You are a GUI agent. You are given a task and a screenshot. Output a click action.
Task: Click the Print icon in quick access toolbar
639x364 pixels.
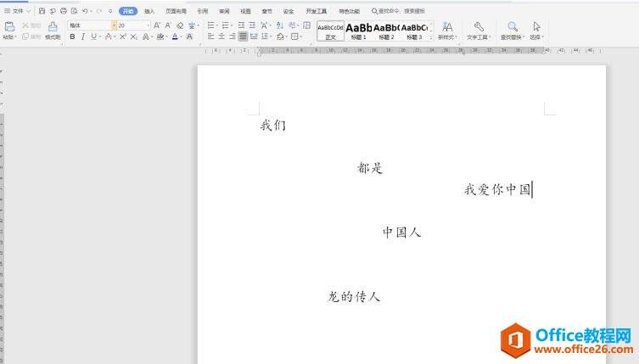coord(64,11)
